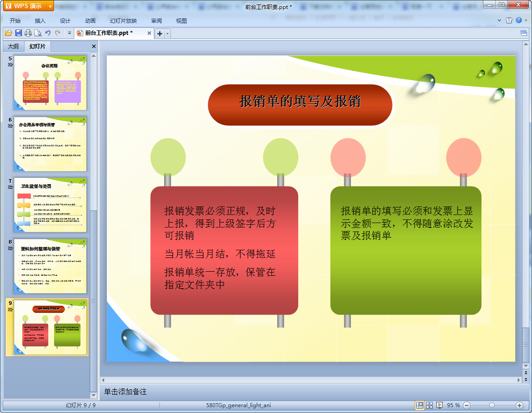Click the animation star icon under slide 5
The image size is (532, 413).
point(10,65)
